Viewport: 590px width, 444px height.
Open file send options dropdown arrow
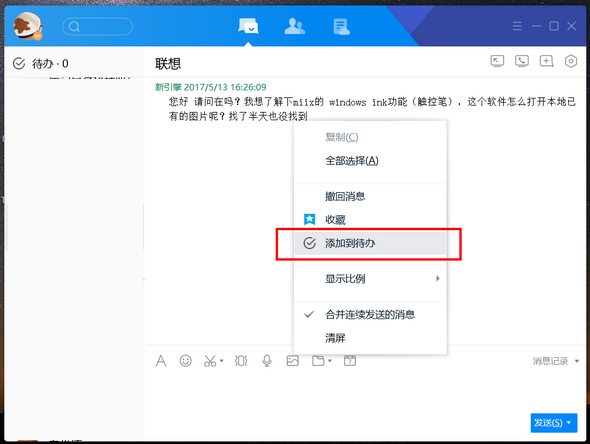tap(330, 361)
